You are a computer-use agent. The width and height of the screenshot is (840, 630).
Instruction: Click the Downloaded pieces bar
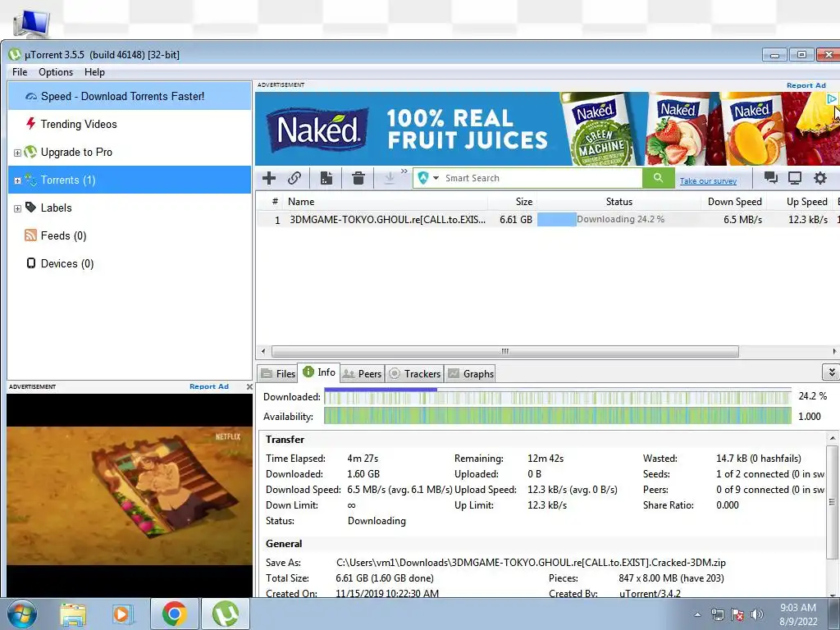click(557, 397)
